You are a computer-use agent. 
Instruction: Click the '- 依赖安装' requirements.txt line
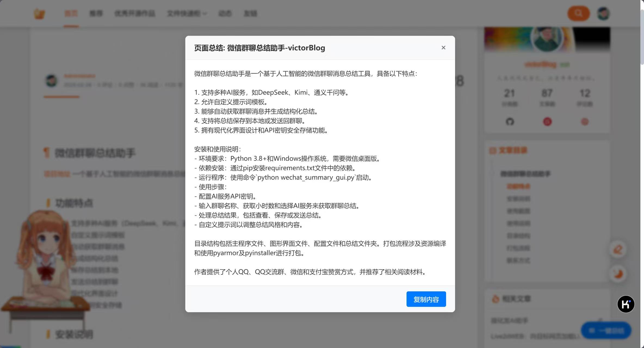click(x=275, y=168)
